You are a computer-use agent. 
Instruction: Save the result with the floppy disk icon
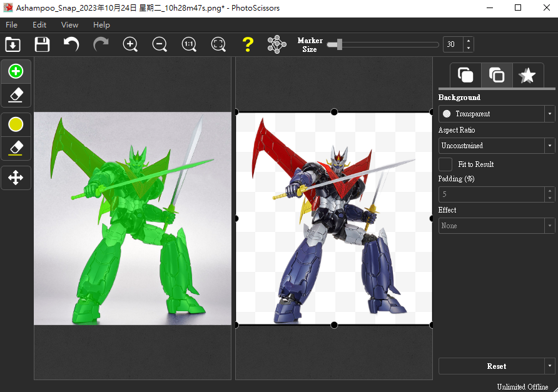(x=42, y=45)
